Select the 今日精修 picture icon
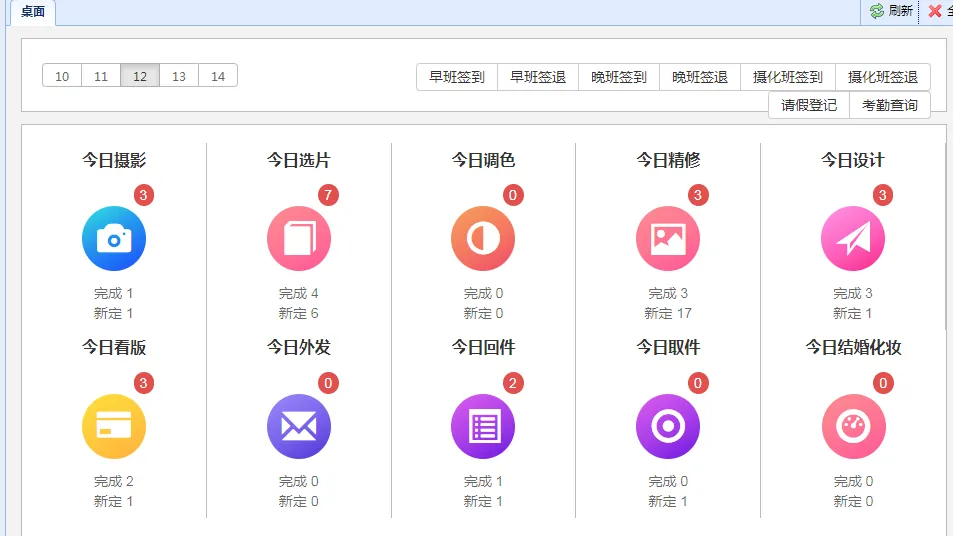This screenshot has height=536, width=953. (x=668, y=239)
